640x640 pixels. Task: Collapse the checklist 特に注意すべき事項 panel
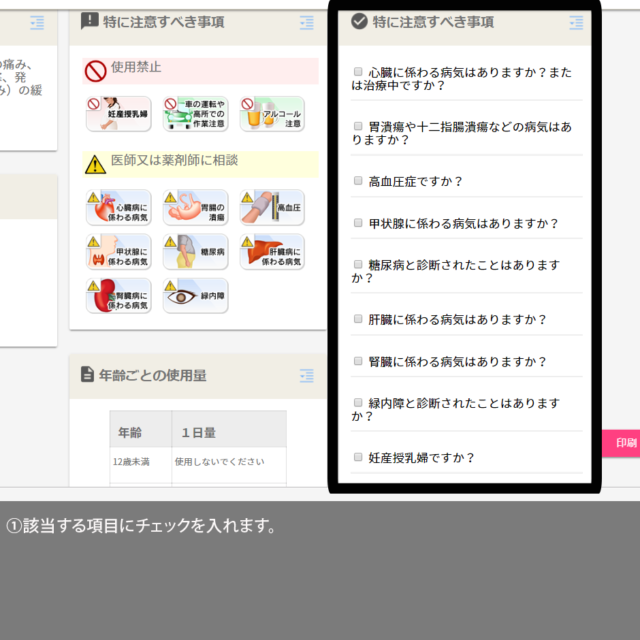click(576, 22)
